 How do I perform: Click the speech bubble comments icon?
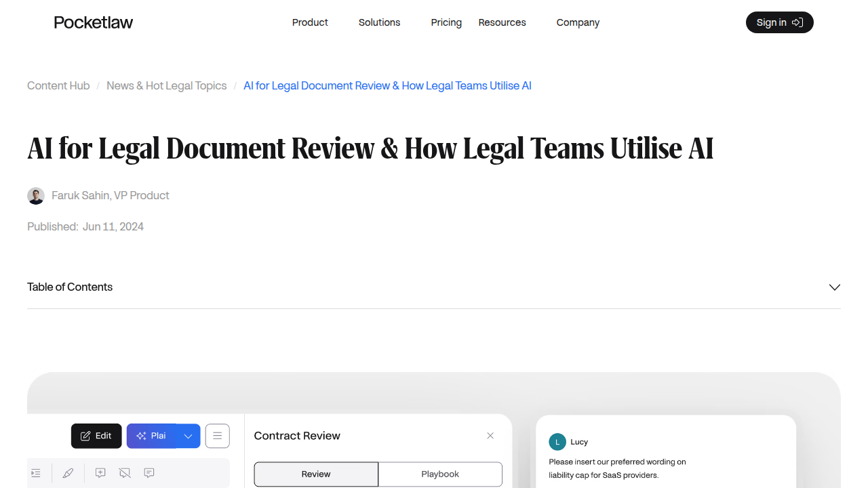pos(149,473)
